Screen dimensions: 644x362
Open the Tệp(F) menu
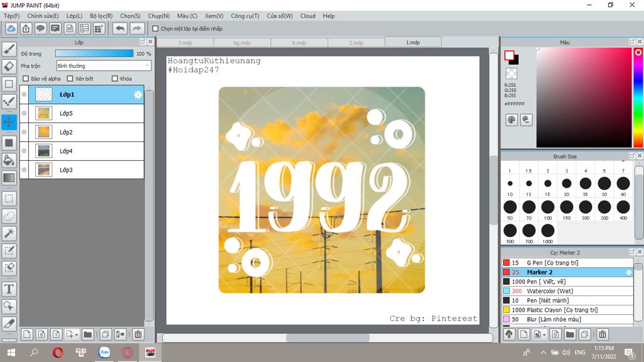pos(12,16)
